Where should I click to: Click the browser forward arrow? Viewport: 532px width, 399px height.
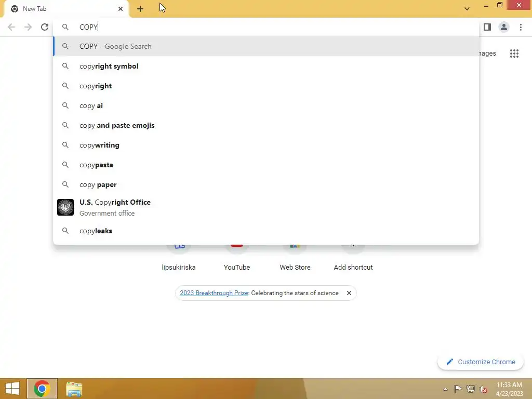(x=28, y=27)
